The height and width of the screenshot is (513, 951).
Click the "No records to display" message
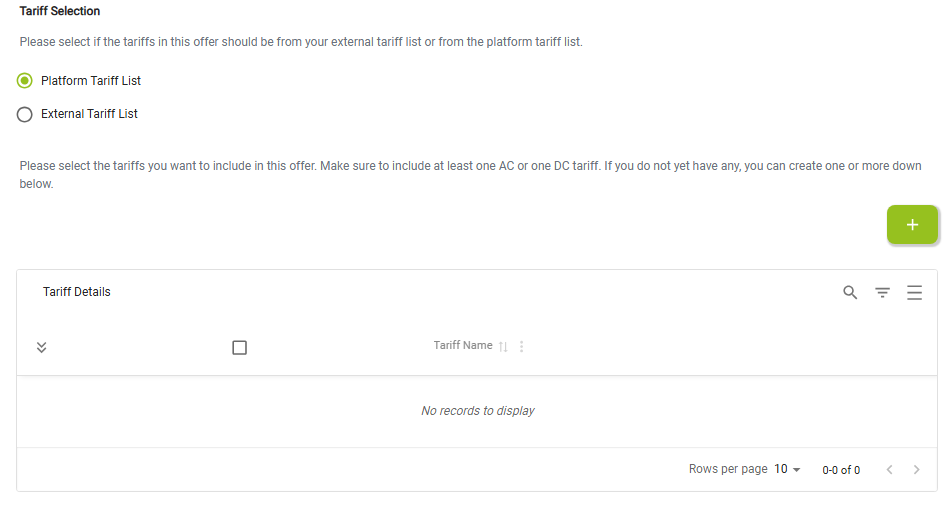coord(478,411)
